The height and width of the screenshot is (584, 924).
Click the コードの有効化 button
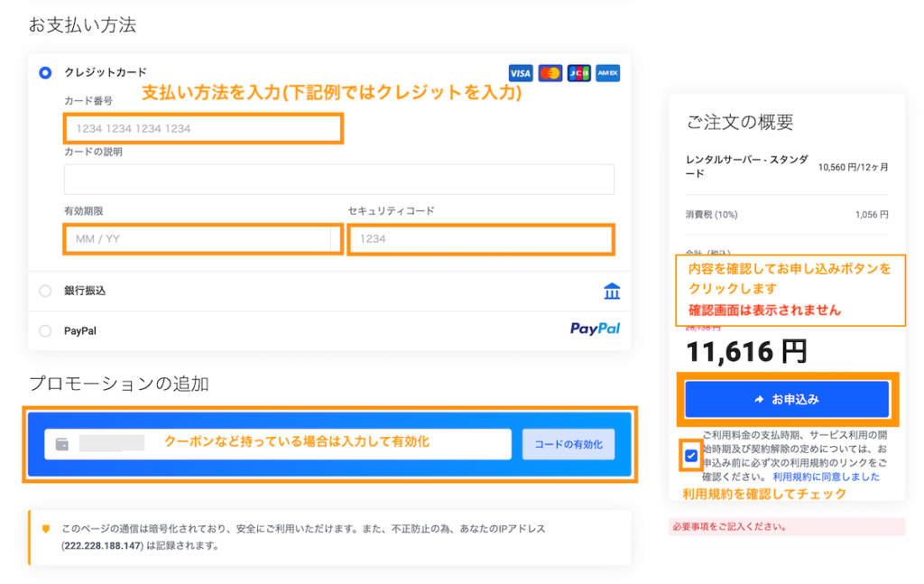[568, 444]
